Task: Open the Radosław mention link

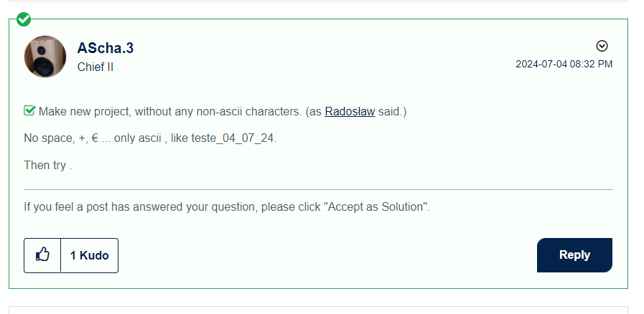Action: (350, 112)
